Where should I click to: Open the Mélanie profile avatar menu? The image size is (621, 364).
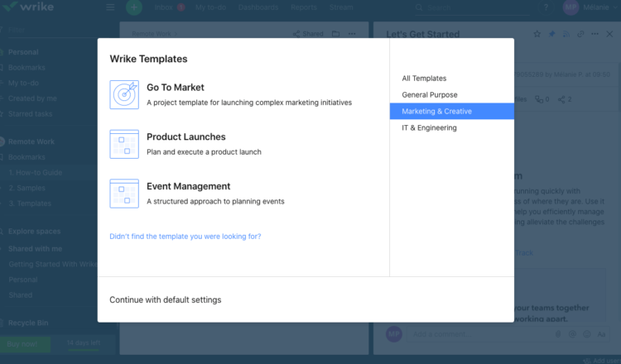pyautogui.click(x=570, y=7)
